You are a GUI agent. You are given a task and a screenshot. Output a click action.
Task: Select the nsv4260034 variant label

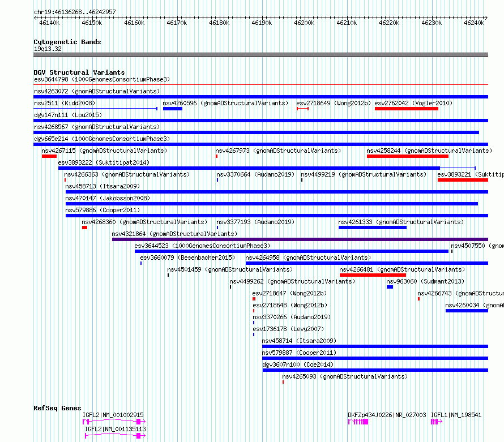tap(475, 305)
